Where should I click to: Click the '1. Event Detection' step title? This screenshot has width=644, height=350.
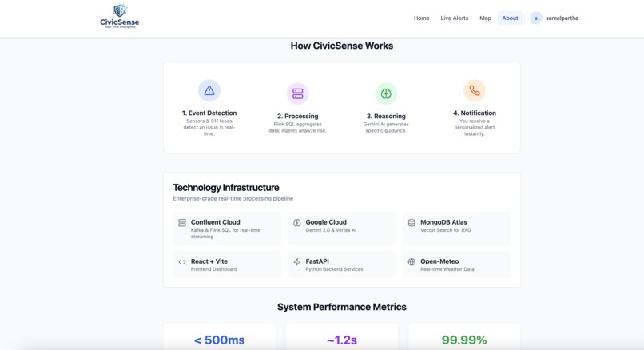pos(209,113)
